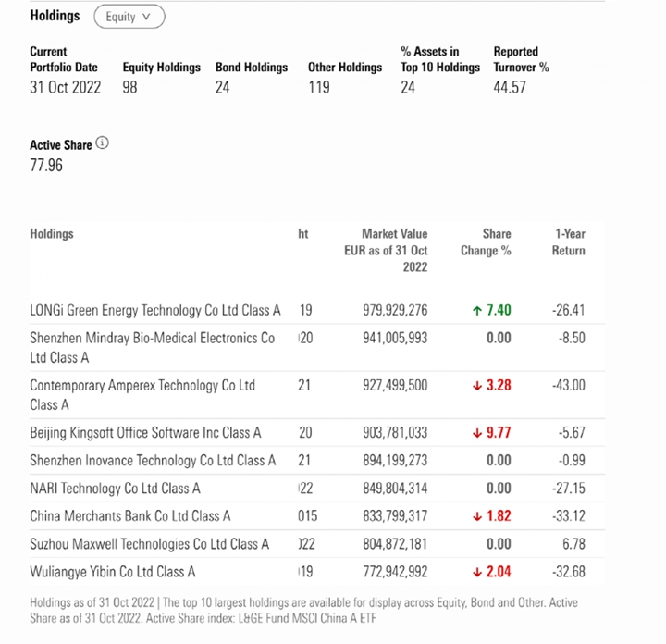Open Suzhou Maxwell Technologies Co Ltd holding
This screenshot has width=666, height=644.
click(149, 544)
